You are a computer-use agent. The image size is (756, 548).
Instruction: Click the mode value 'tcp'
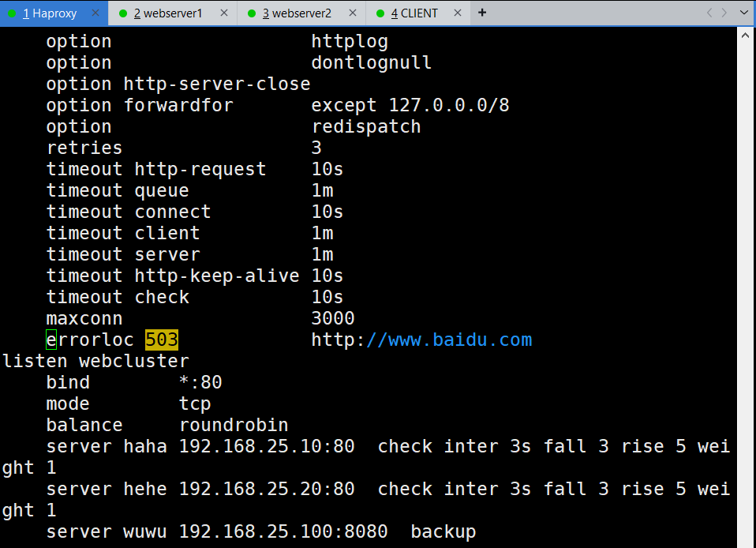click(195, 403)
